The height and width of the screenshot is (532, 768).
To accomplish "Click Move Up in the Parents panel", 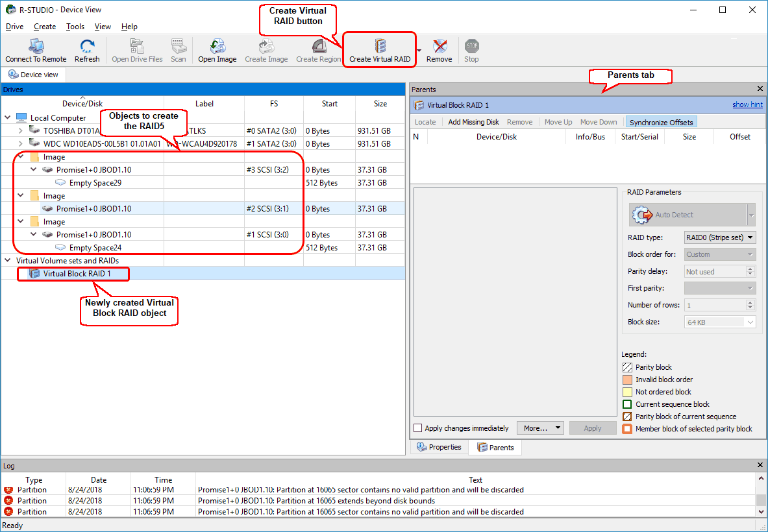I will (558, 123).
